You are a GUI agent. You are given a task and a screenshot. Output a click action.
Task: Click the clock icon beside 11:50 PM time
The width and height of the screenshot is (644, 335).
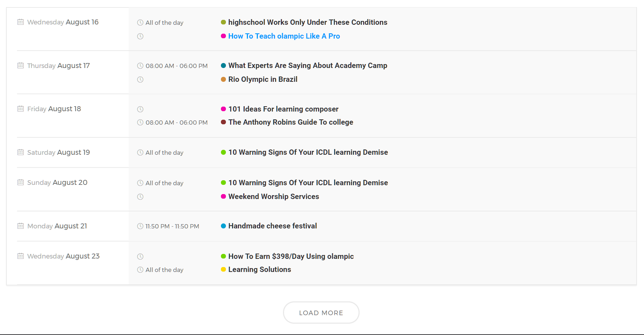pyautogui.click(x=140, y=226)
